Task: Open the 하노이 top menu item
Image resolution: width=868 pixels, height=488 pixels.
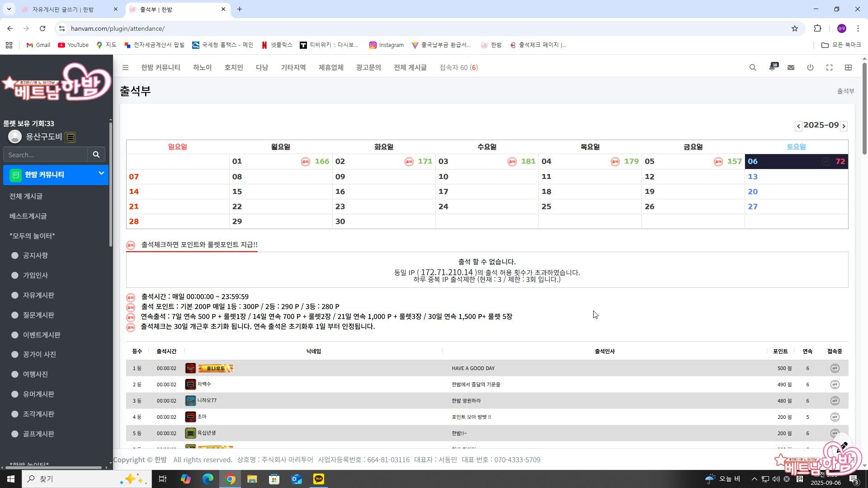Action: (x=202, y=68)
